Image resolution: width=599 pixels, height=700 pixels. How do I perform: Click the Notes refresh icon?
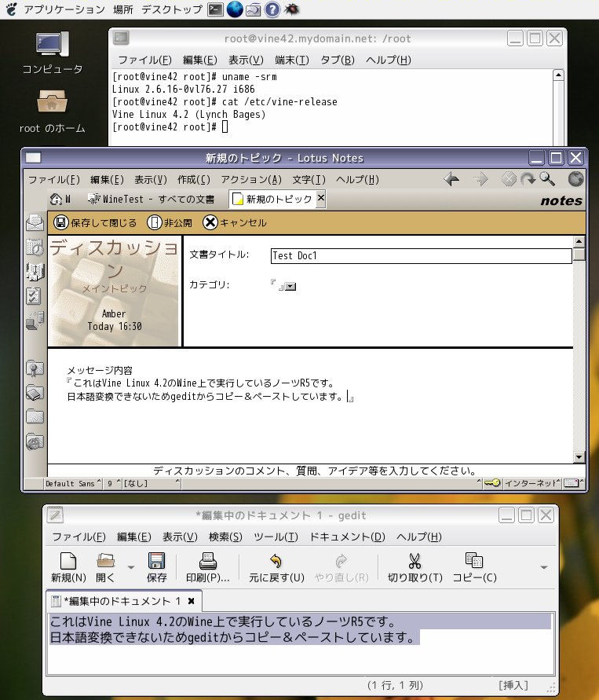pyautogui.click(x=528, y=179)
